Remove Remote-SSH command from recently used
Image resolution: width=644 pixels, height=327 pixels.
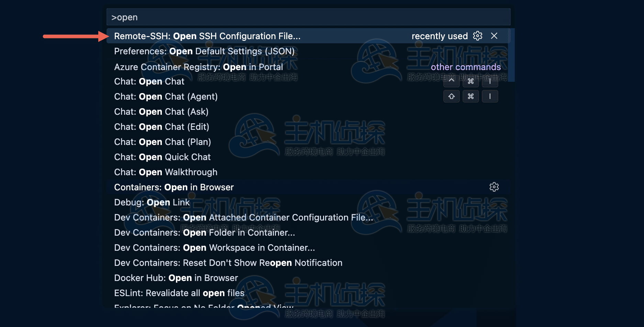pyautogui.click(x=494, y=36)
